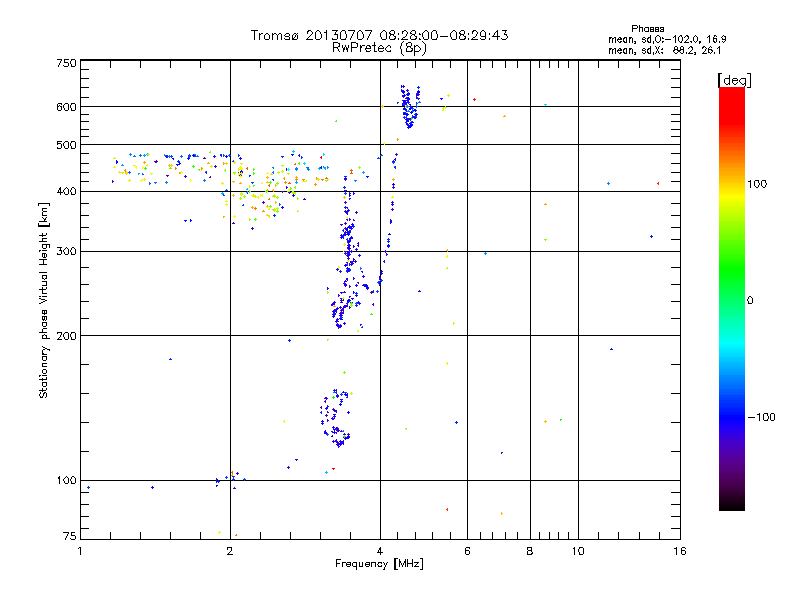800x600 pixels.
Task: Click the y-axis '200' tick label
Action: 66,336
